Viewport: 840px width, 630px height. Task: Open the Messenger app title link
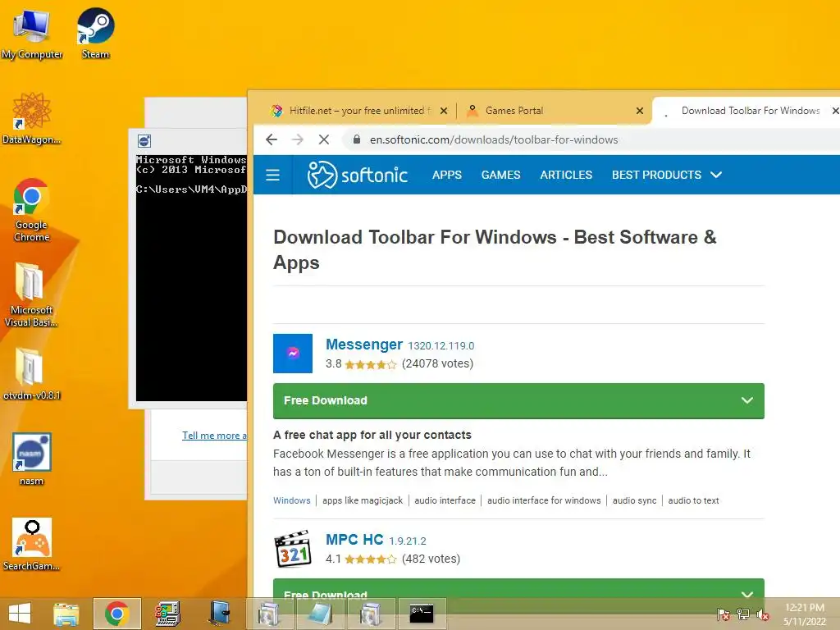[364, 345]
